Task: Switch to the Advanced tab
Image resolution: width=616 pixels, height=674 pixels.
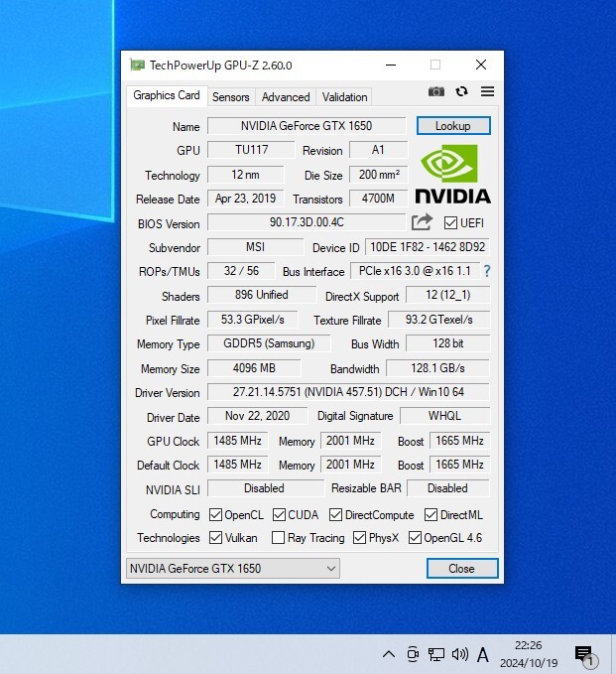Action: point(286,97)
